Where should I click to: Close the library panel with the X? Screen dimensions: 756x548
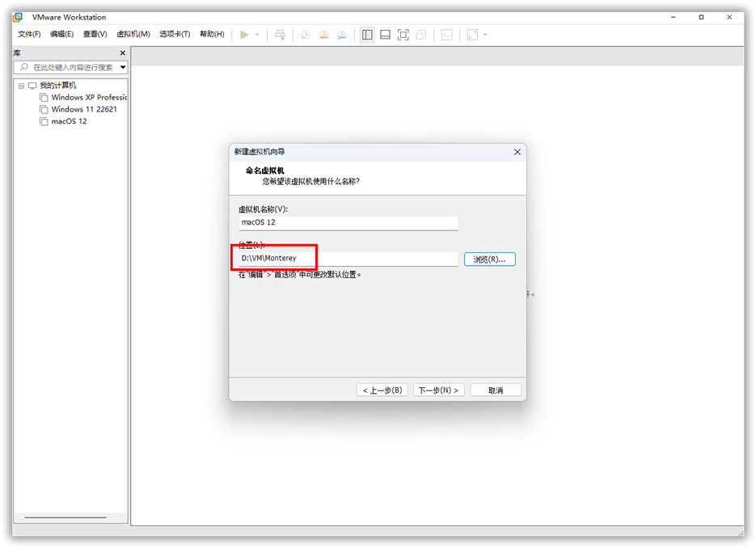pos(122,53)
